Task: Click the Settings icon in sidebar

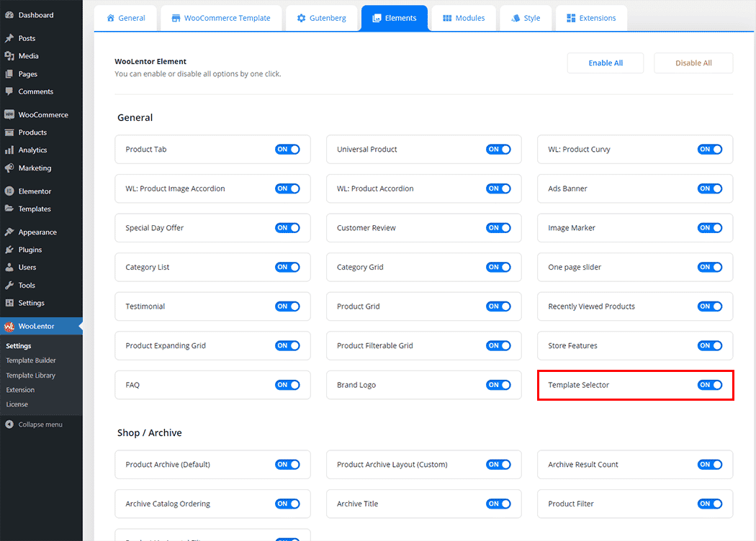Action: [9, 303]
